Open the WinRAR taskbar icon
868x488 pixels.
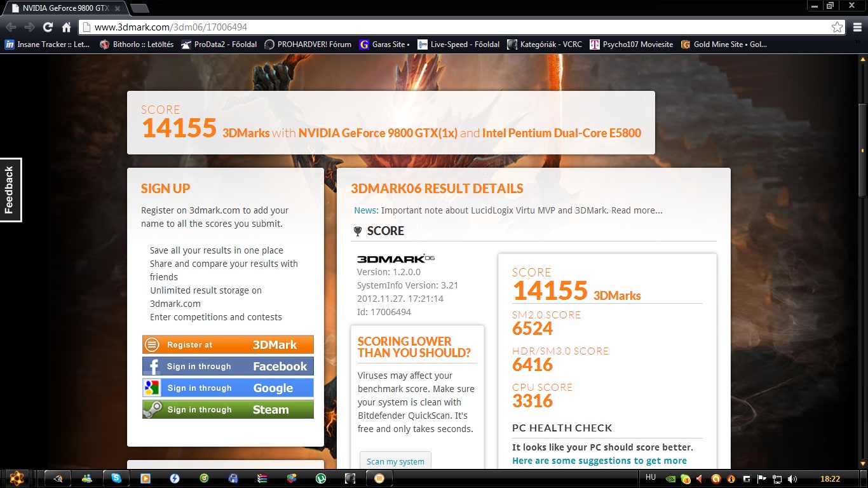point(262,478)
